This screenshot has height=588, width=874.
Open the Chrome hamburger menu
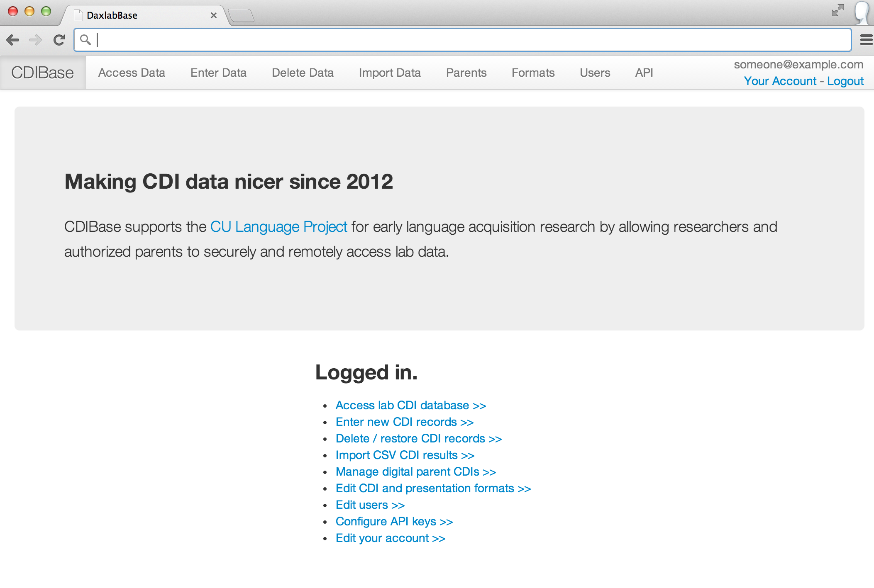tap(866, 40)
